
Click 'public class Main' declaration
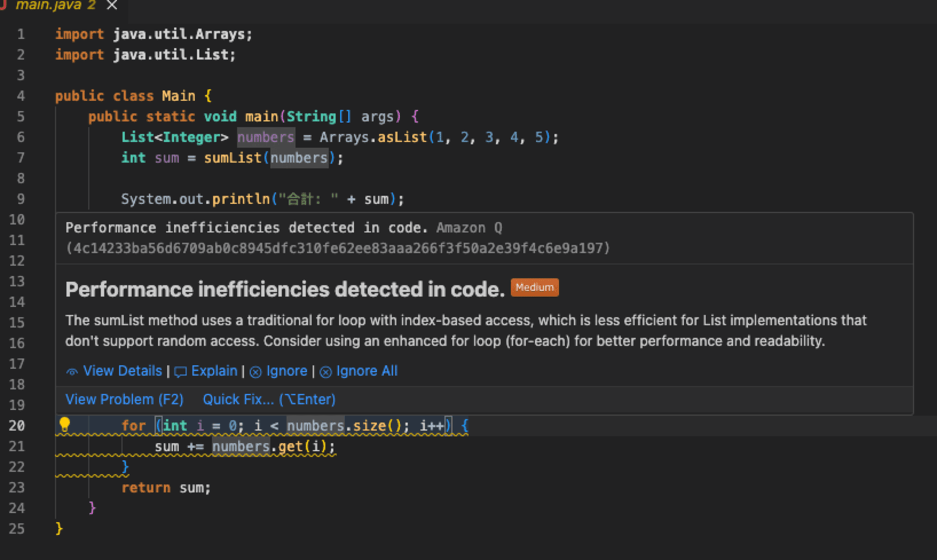coord(125,96)
